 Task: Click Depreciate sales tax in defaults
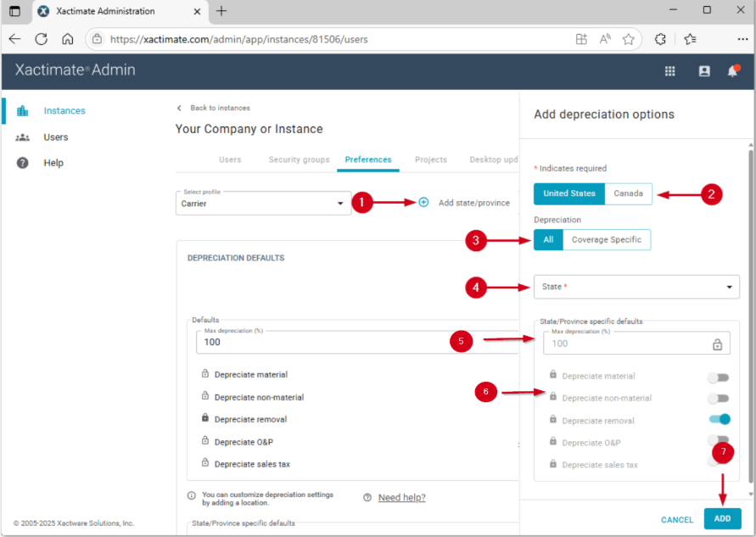tap(252, 464)
